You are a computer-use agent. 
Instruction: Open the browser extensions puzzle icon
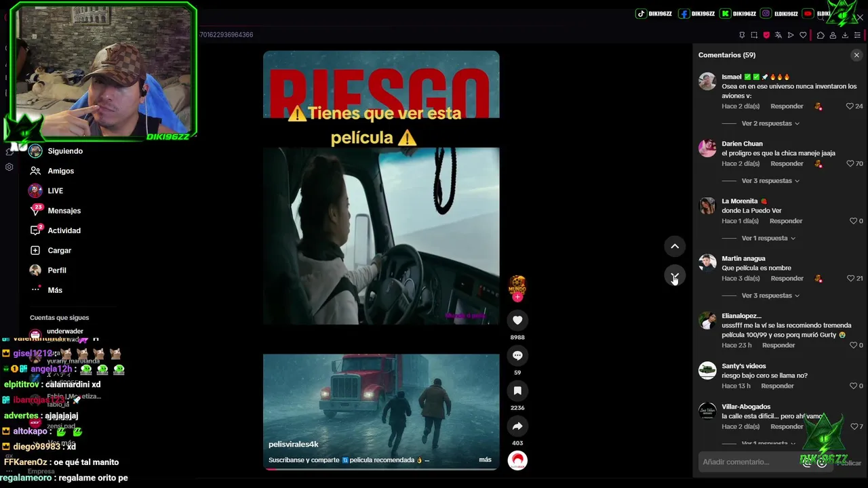[821, 35]
